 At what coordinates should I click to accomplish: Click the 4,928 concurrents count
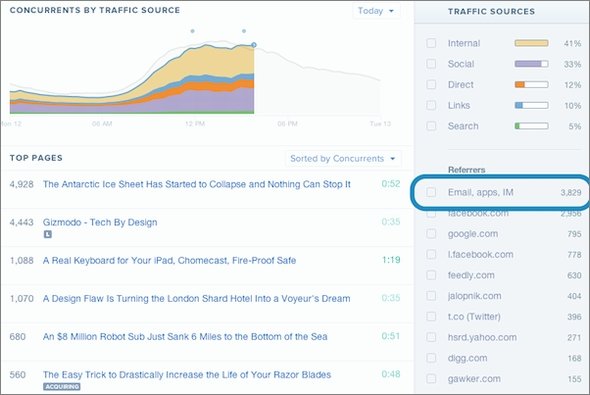pos(21,184)
